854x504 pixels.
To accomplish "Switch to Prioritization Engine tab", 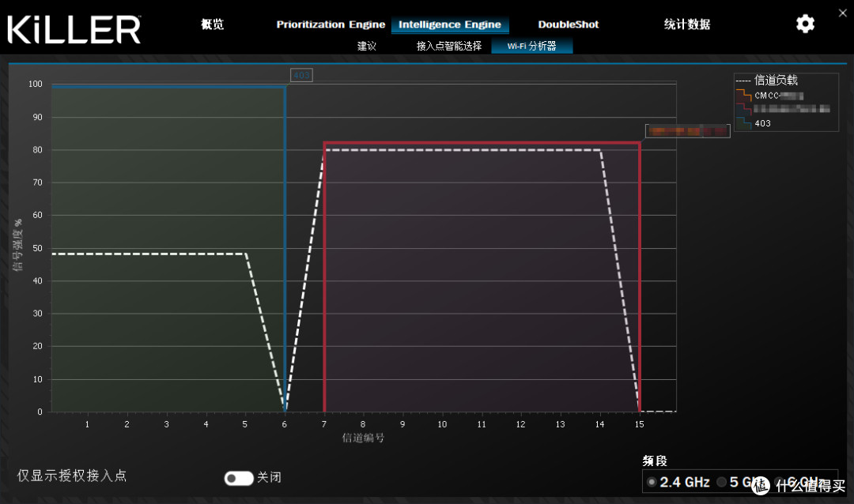I will (331, 24).
